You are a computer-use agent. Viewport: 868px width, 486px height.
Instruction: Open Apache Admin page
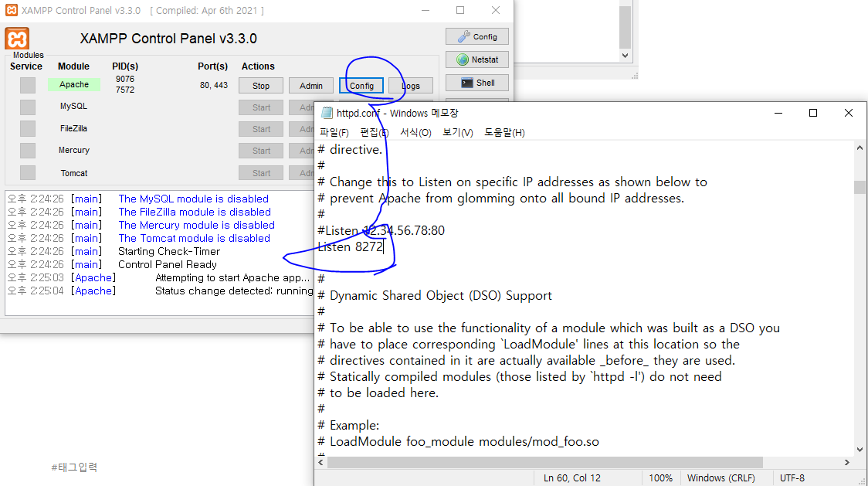[x=310, y=85]
